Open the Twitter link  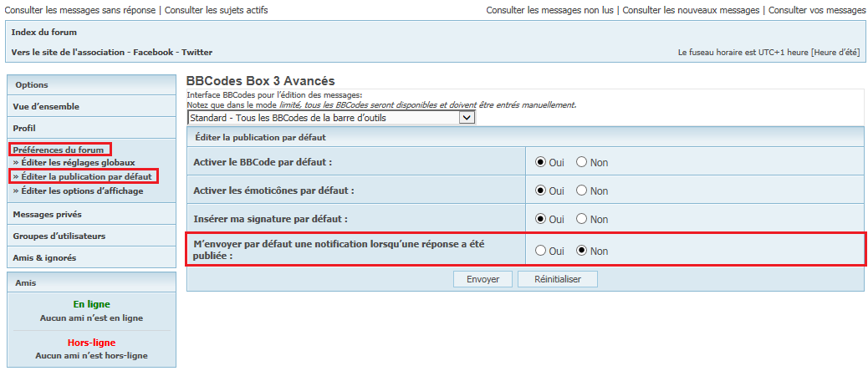tap(197, 52)
